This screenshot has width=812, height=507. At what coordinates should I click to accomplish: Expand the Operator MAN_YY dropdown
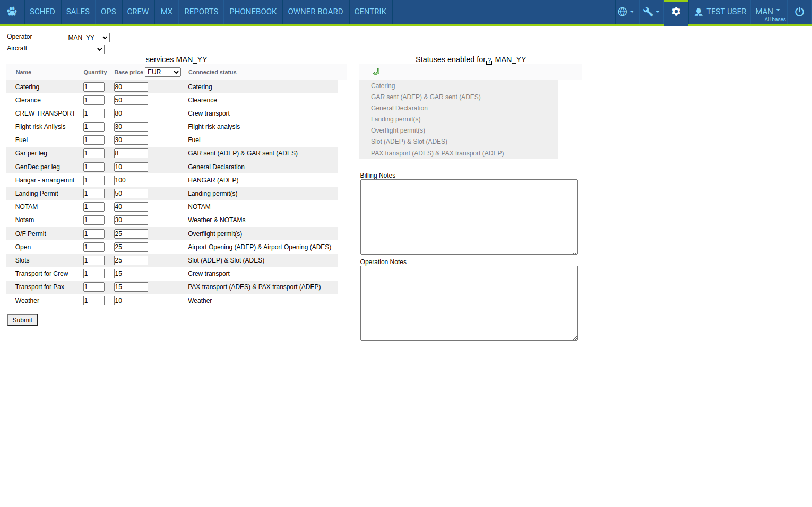tap(88, 38)
